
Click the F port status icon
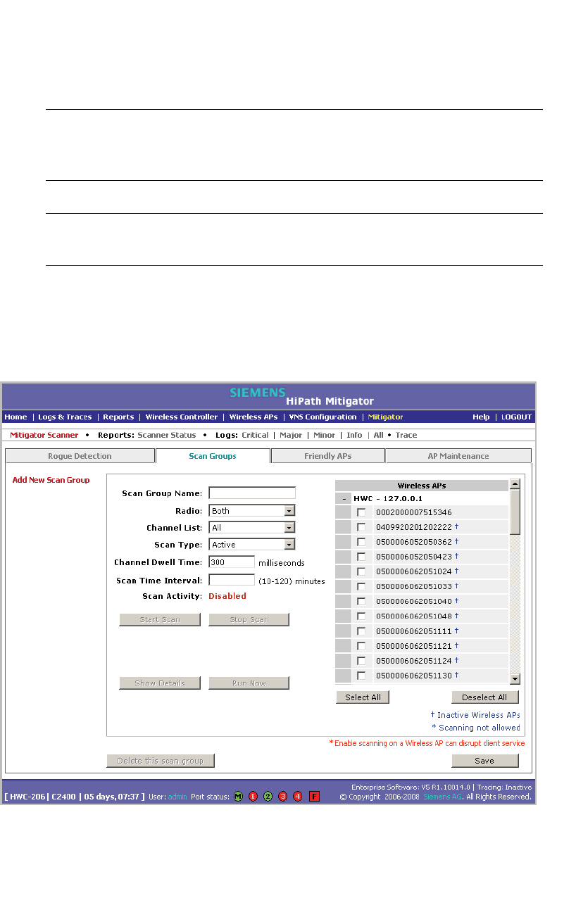coord(314,797)
